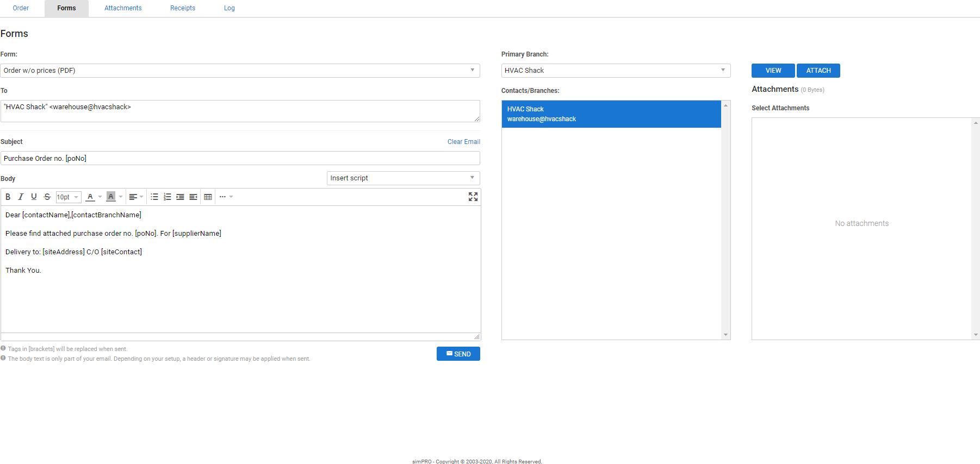Apply italic formatting in body editor
The width and height of the screenshot is (980, 464).
tap(21, 197)
